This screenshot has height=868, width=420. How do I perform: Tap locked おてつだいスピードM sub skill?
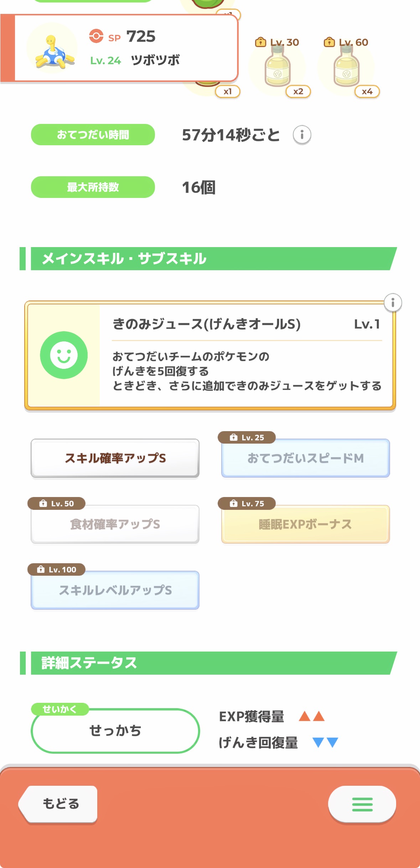[x=305, y=458]
